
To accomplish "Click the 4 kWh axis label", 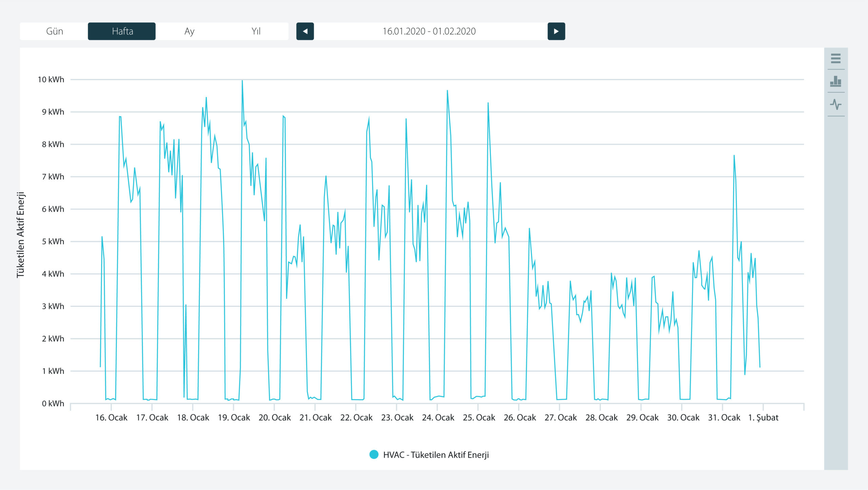I will tap(53, 274).
